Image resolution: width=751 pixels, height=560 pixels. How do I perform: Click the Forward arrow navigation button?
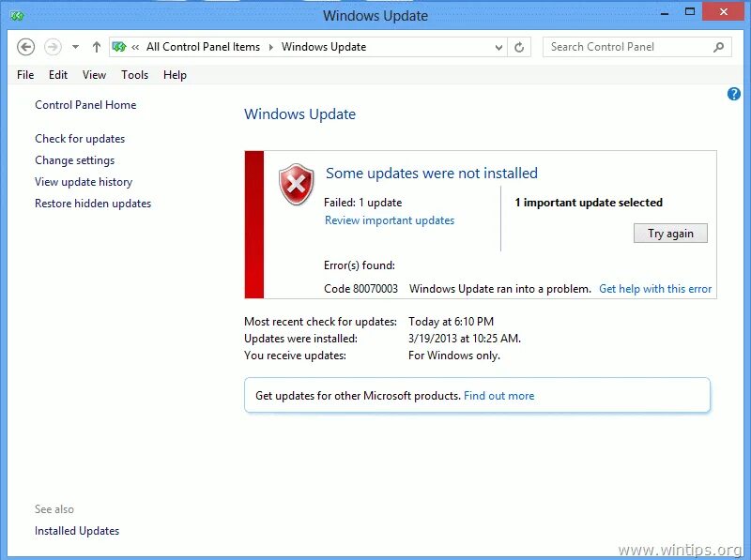(53, 47)
